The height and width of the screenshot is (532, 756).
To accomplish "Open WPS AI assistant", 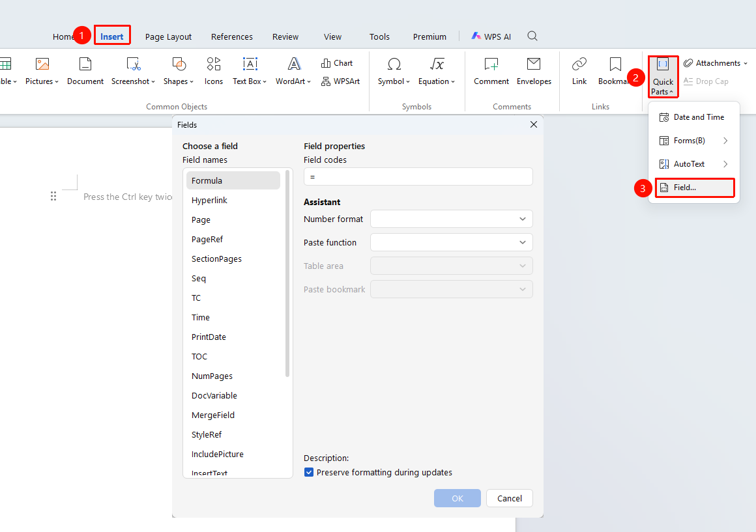I will 491,36.
